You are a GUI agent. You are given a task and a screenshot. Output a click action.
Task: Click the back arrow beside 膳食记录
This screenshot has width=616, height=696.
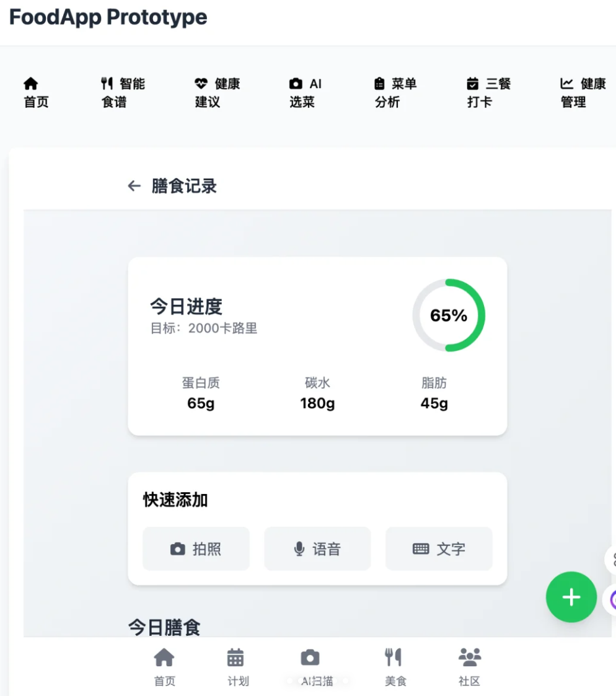pos(134,186)
